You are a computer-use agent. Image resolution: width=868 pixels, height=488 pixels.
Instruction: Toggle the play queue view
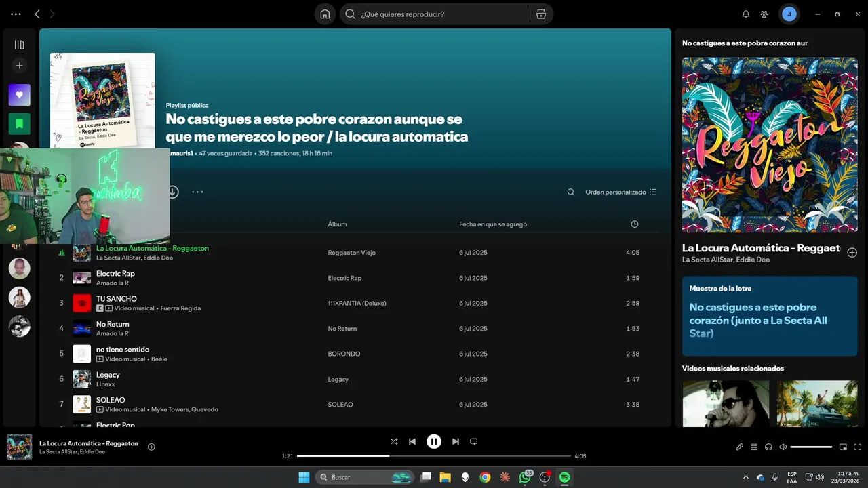pyautogui.click(x=754, y=447)
